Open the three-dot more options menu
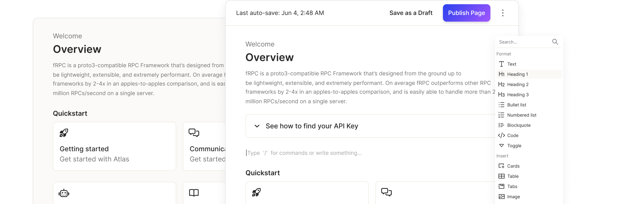Screen dimensions: 644x204 point(503,13)
